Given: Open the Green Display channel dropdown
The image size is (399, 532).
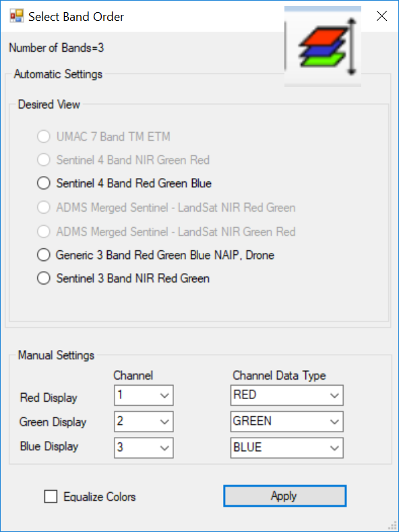Looking at the screenshot, I should coord(144,421).
